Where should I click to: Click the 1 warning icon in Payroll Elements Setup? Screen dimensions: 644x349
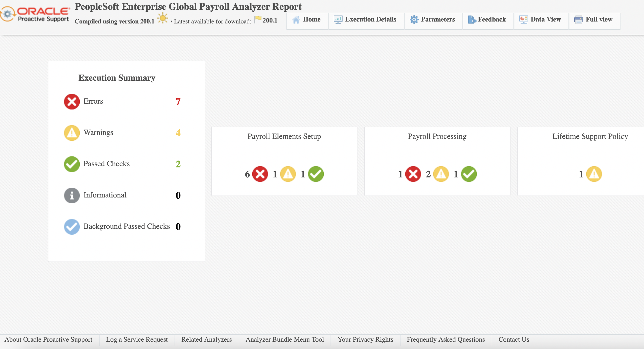coord(288,174)
